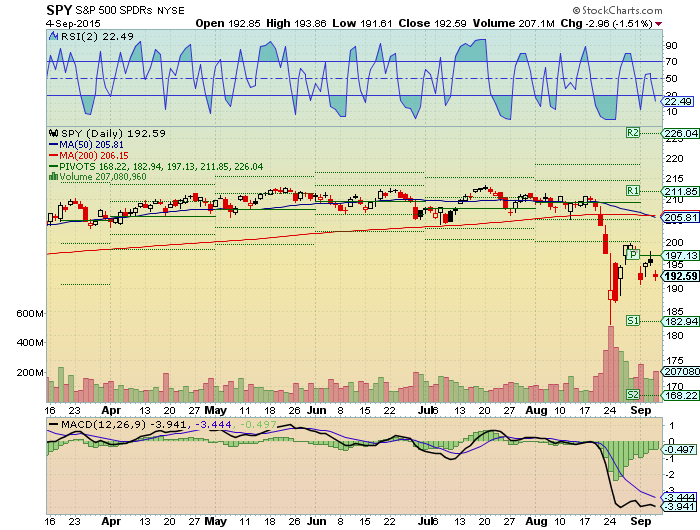Viewport: 700px width, 530px height.
Task: Click the Volume 207.1M header value
Action: (513, 23)
